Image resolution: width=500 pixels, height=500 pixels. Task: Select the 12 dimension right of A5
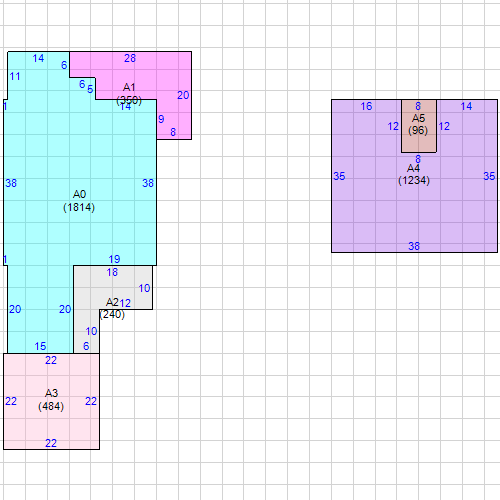444,126
